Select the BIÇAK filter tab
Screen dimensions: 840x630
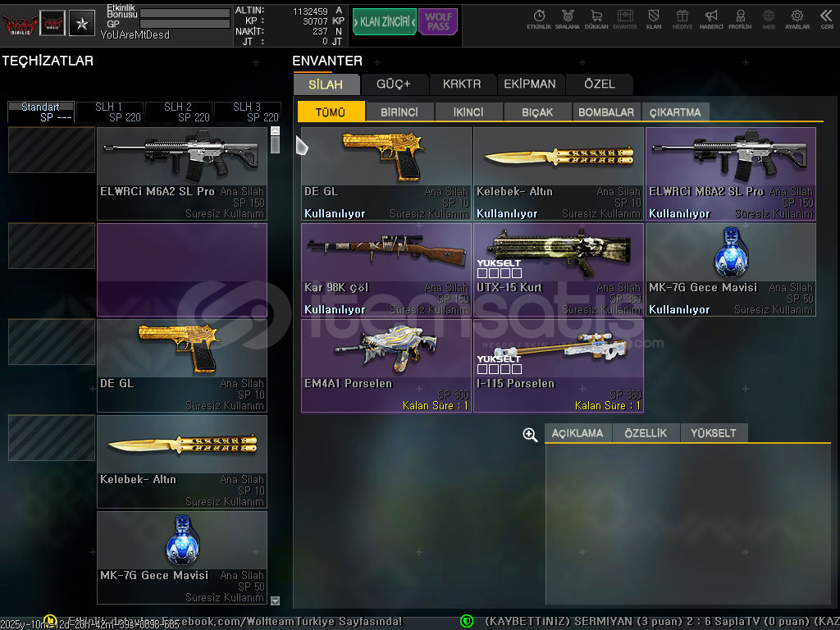click(x=537, y=112)
